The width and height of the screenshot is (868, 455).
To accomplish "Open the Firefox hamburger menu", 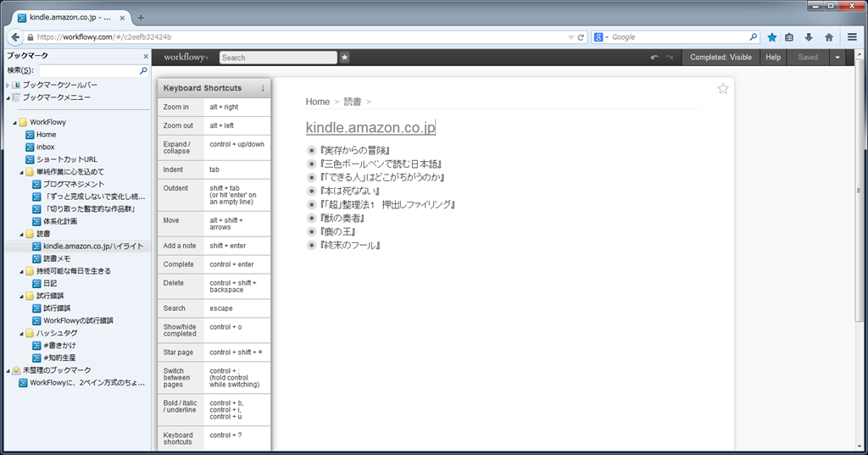I will pyautogui.click(x=853, y=37).
